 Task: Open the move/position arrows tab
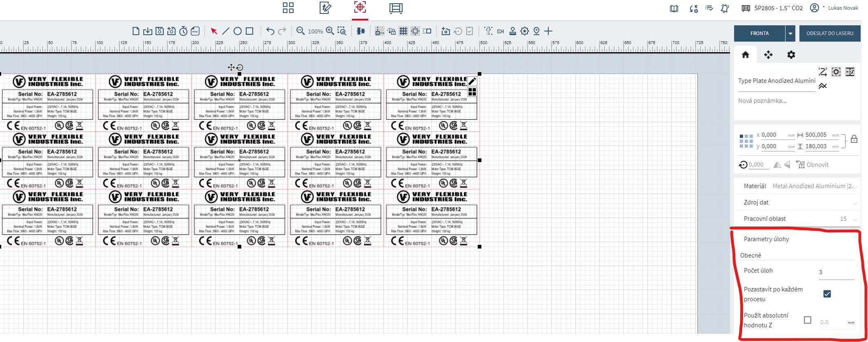[x=768, y=55]
